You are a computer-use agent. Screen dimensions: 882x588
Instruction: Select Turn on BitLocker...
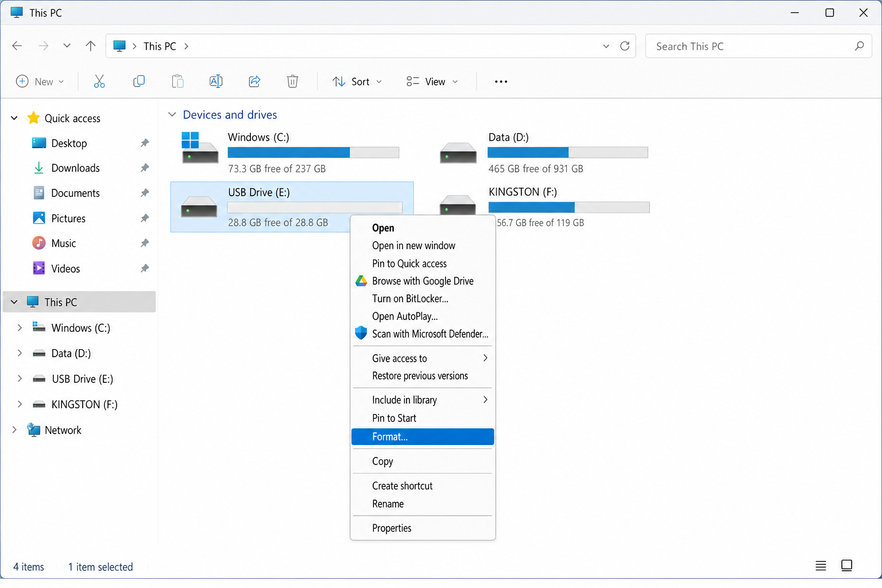click(423, 299)
